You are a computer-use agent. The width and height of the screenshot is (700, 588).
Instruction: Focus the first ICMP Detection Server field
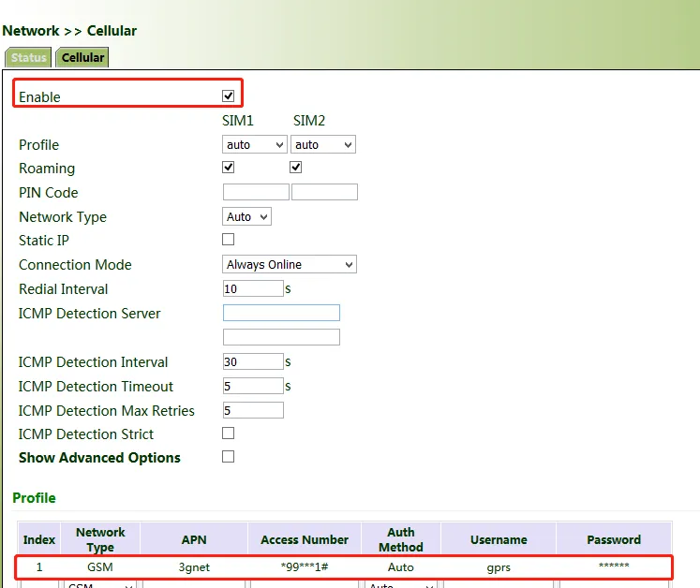coord(281,313)
